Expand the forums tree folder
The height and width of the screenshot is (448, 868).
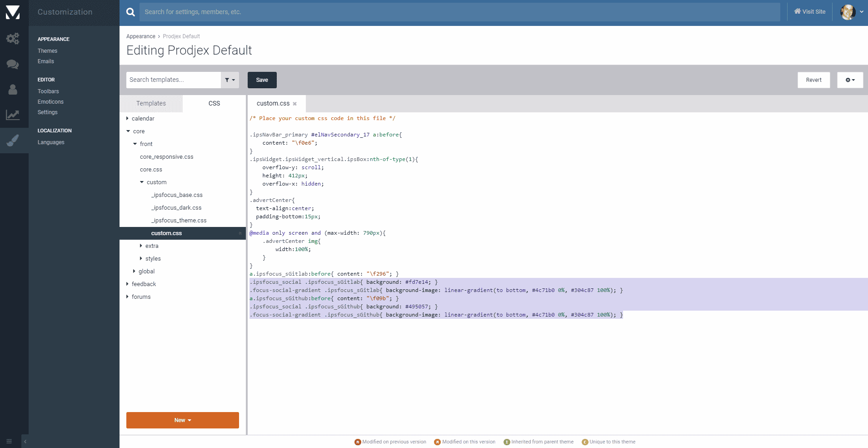click(128, 297)
